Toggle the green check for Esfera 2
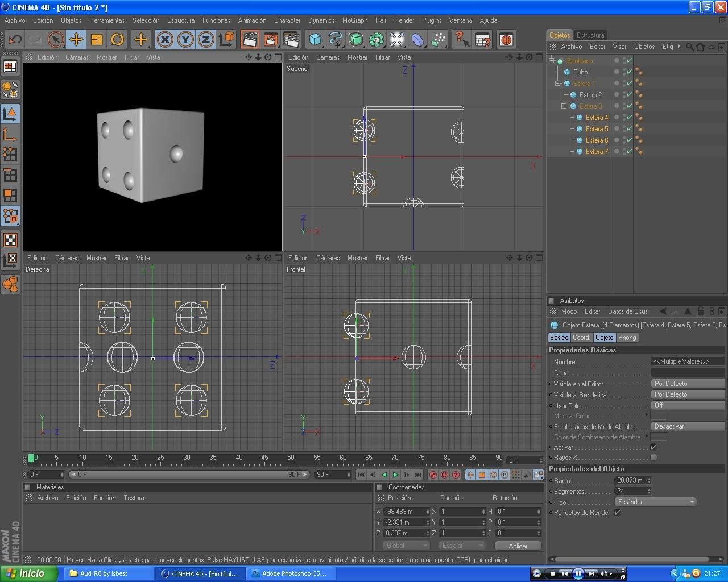This screenshot has width=728, height=582. tap(630, 95)
